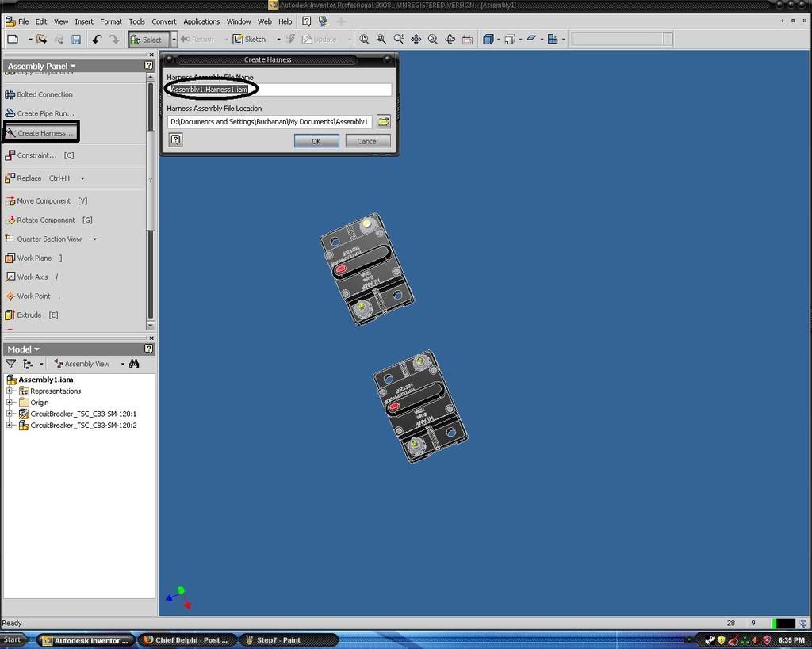812x649 pixels.
Task: Click the Sketch toolbar button
Action: point(250,40)
